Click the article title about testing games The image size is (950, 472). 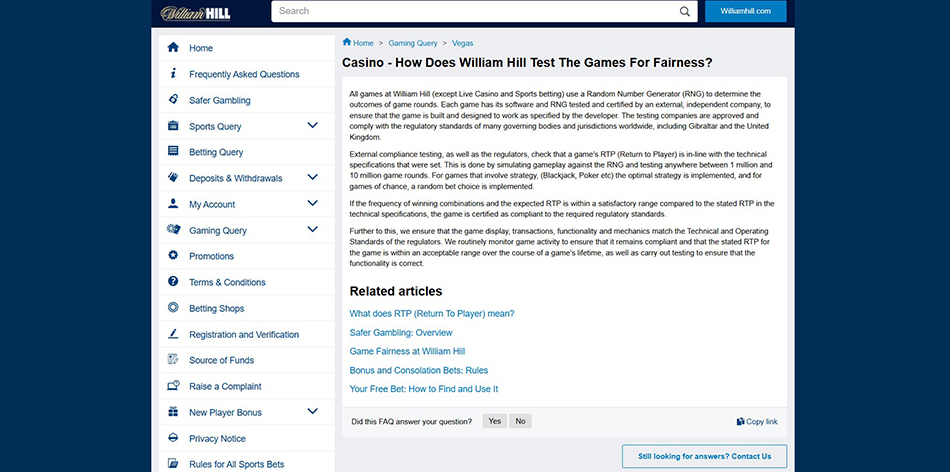tap(527, 62)
